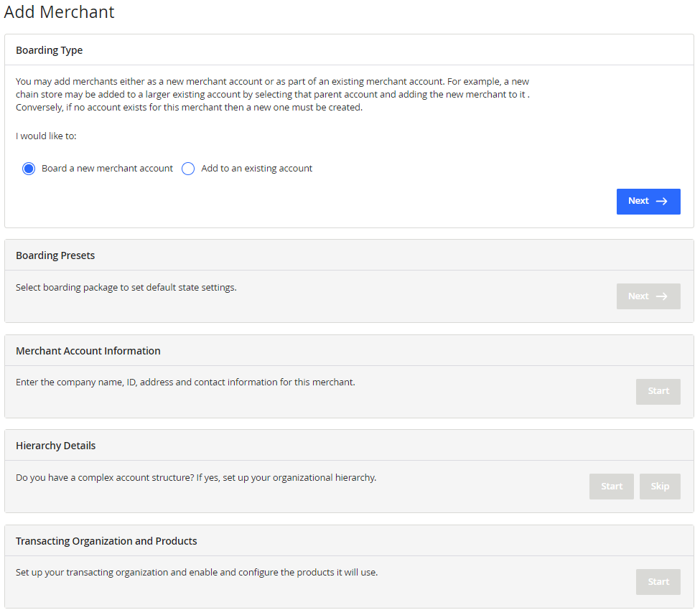Click the 'I would like to:' prompt text
The height and width of the screenshot is (615, 700).
(x=46, y=136)
